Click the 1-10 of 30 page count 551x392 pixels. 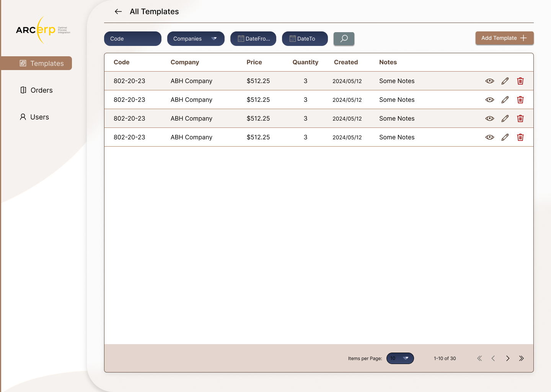445,358
